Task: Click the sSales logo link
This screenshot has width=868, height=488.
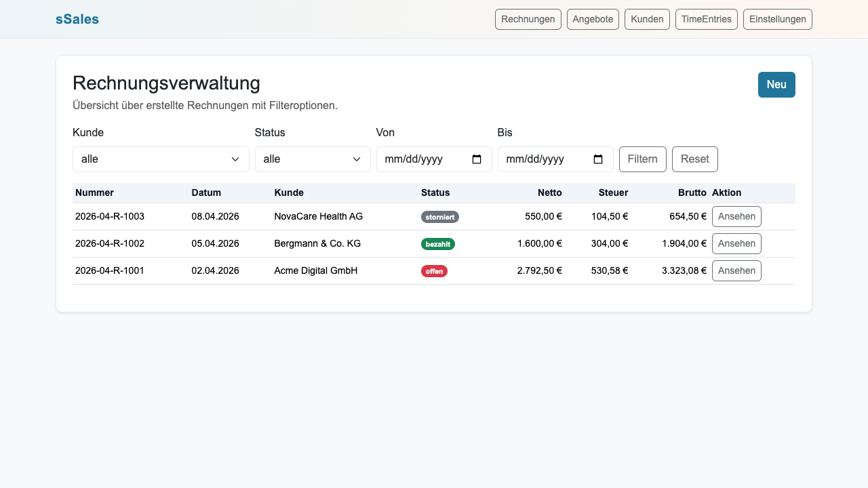Action: pos(77,20)
